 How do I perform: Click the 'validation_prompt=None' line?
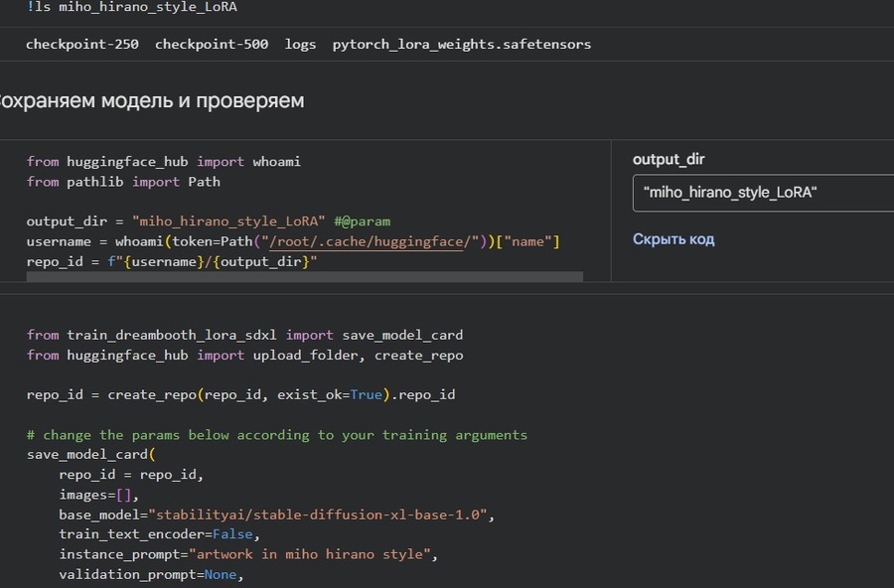click(151, 574)
